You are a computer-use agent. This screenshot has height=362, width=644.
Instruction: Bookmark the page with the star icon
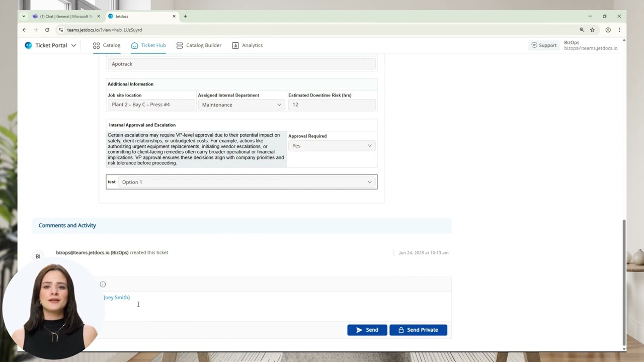pos(592,30)
